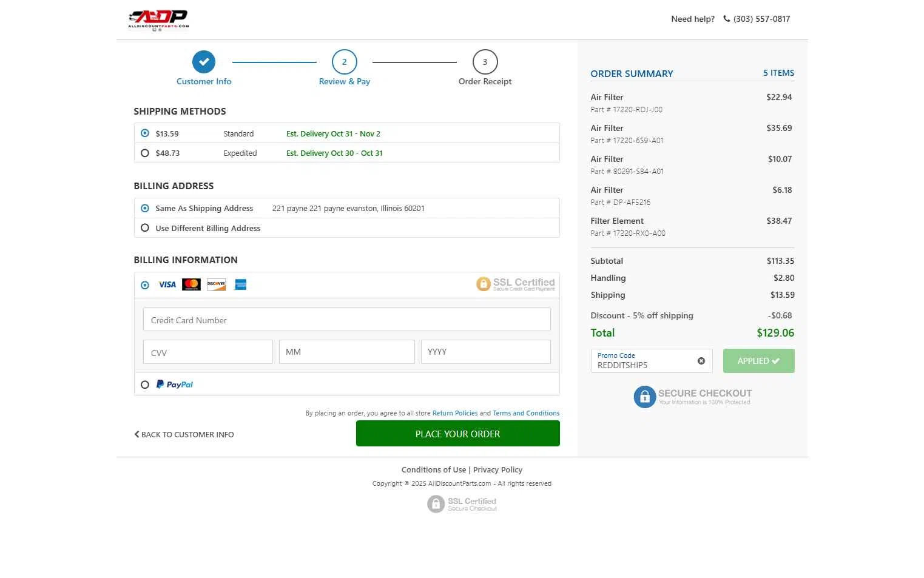Open the Privacy Policy footer link
The image size is (924, 578).
pyautogui.click(x=497, y=469)
